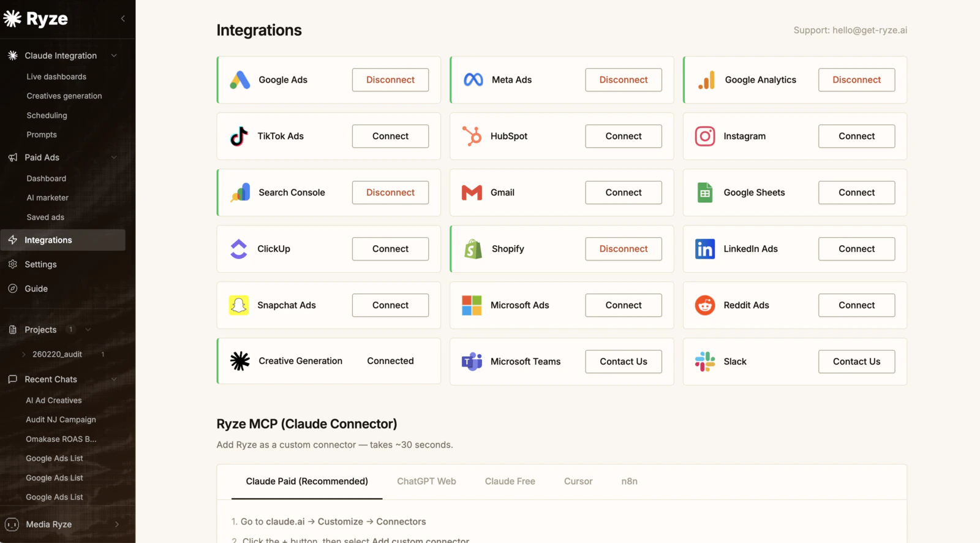Image resolution: width=980 pixels, height=543 pixels.
Task: Open the Media Ryze account menu arrow
Action: [x=117, y=525]
